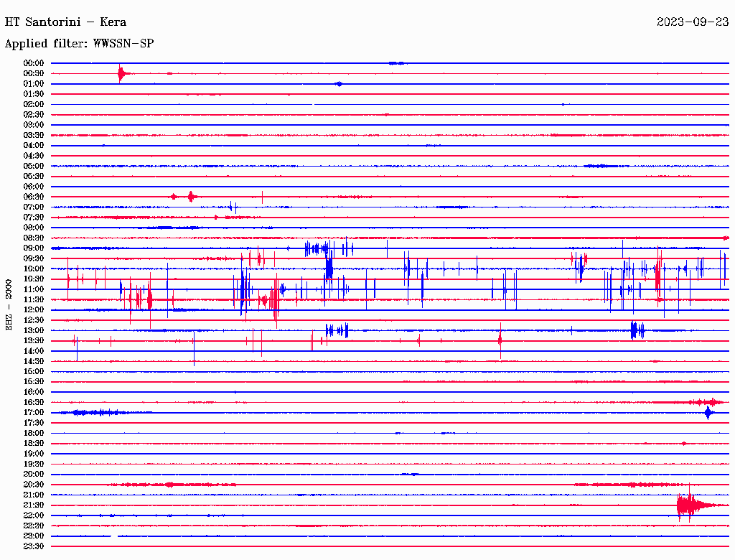Select the 23:00 time label
Screen dimensions: 735x560
pos(34,536)
